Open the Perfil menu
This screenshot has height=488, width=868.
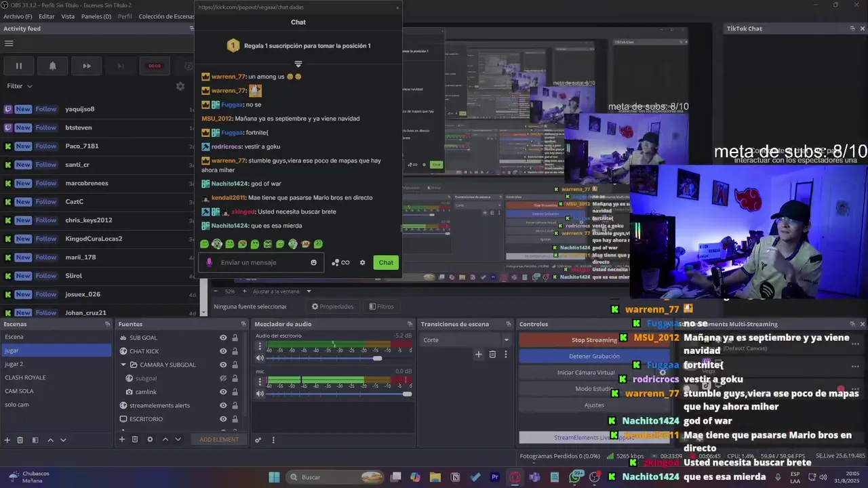tap(125, 16)
